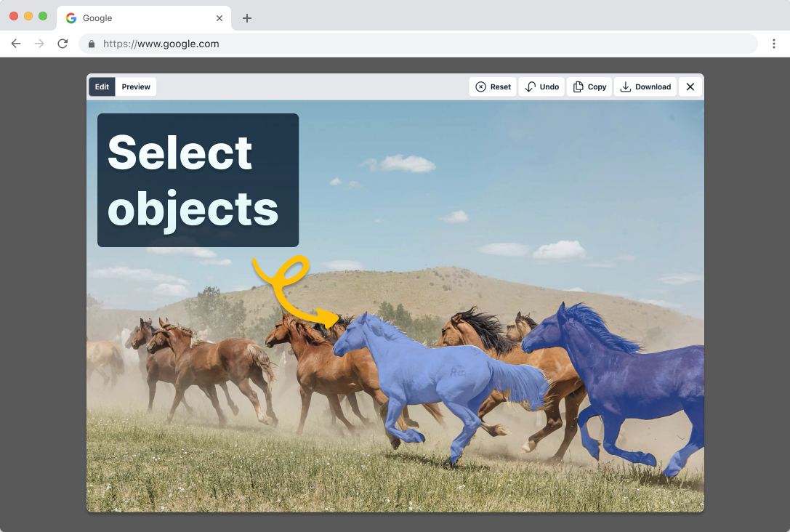Click the browser forward arrow
This screenshot has height=532, width=790.
(39, 44)
